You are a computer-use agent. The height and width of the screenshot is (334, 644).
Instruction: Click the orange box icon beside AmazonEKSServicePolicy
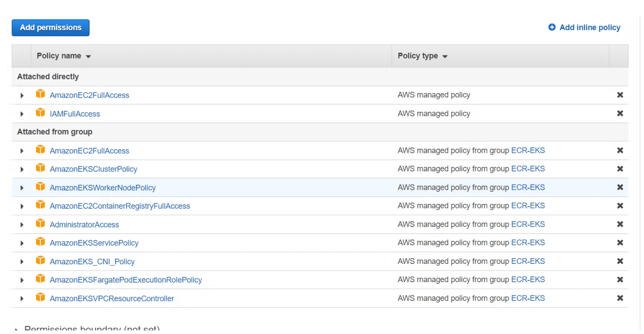tap(40, 242)
